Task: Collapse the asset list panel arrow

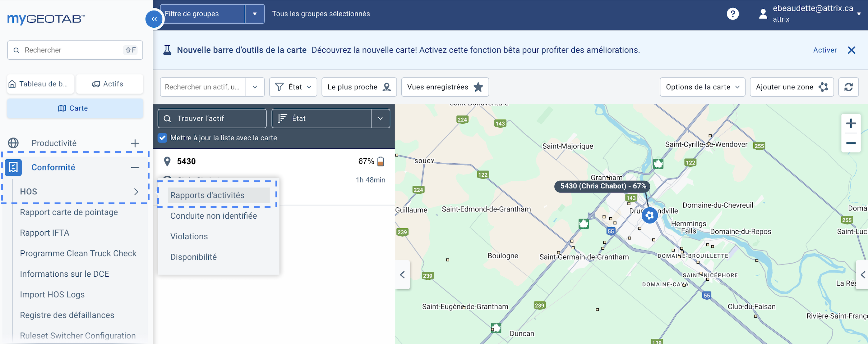Action: pos(402,275)
